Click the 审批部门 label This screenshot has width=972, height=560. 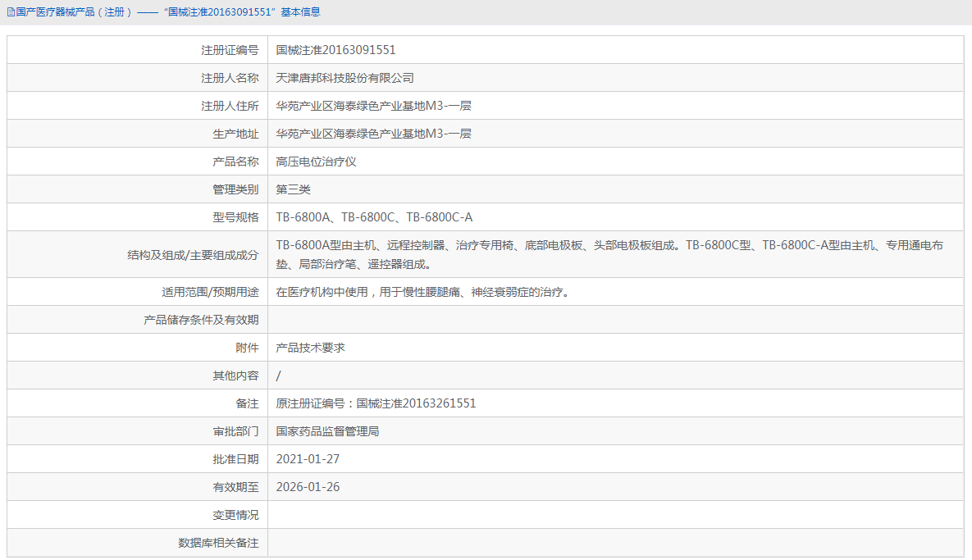(x=235, y=431)
